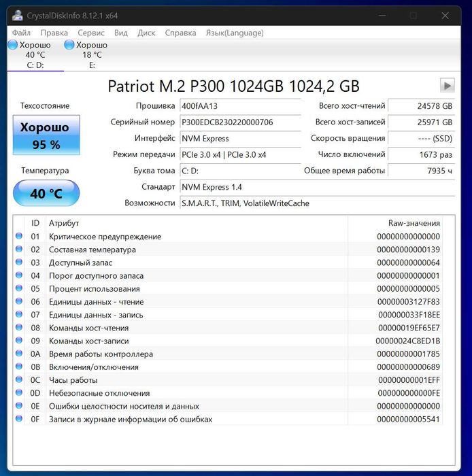Select row Небезопасные отключения
472x476 pixels.
[x=228, y=393]
